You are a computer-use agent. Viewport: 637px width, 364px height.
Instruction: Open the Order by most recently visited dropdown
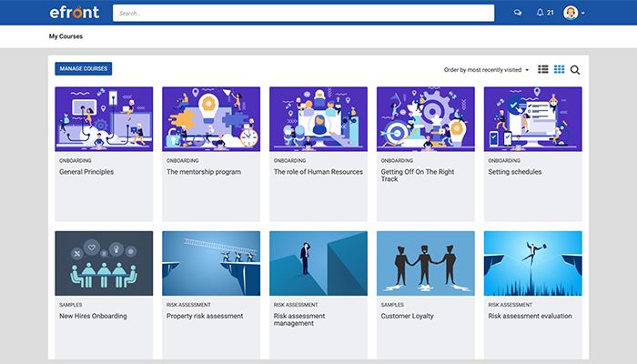point(486,69)
